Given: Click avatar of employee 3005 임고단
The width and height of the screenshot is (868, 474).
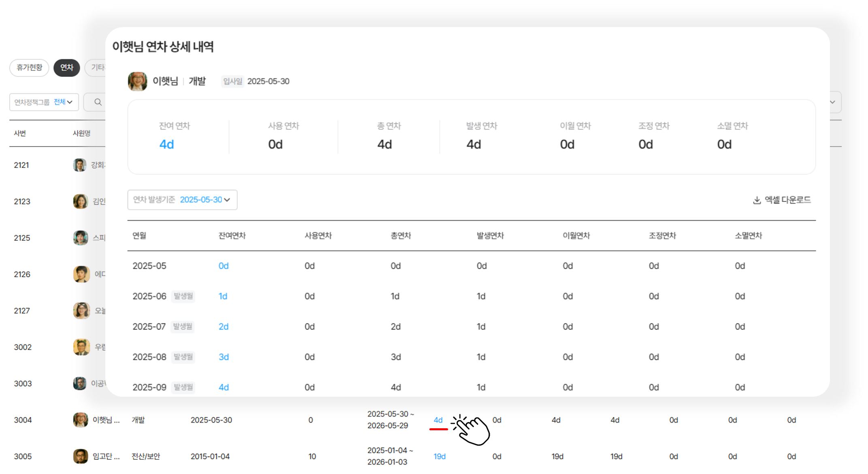Looking at the screenshot, I should click(80, 457).
